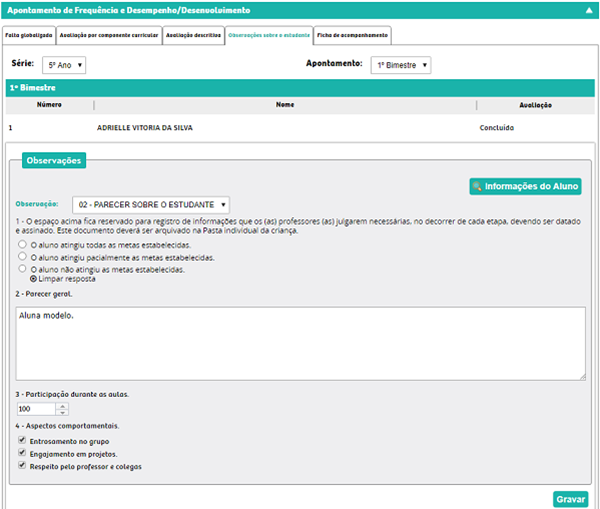Uncheck Respeito pelo professor e colegas
600x509 pixels.
pos(23,466)
